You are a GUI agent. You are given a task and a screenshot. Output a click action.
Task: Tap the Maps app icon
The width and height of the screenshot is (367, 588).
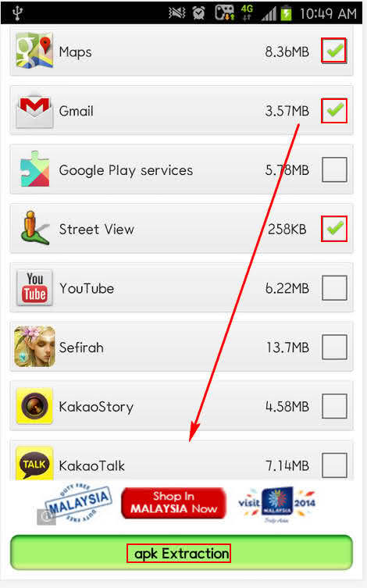[34, 51]
